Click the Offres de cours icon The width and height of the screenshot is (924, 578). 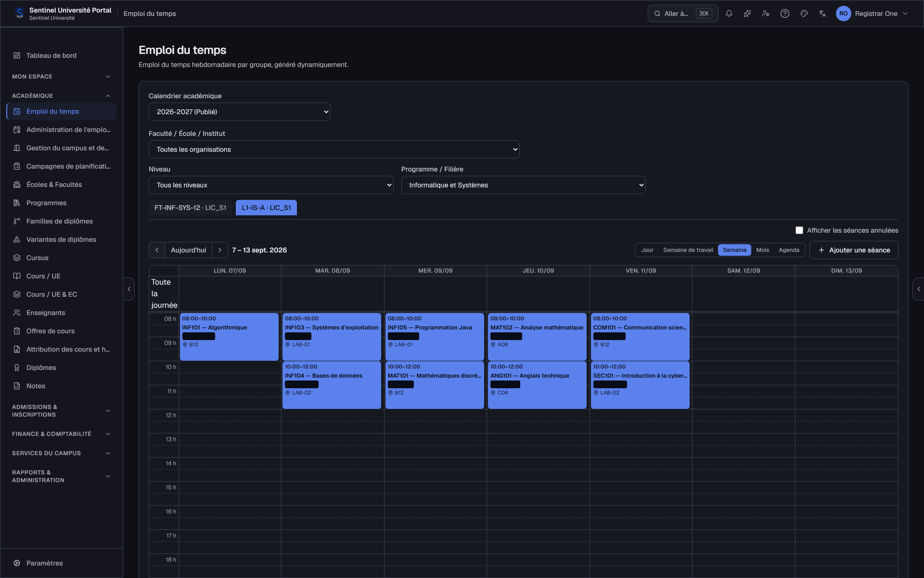(x=17, y=331)
